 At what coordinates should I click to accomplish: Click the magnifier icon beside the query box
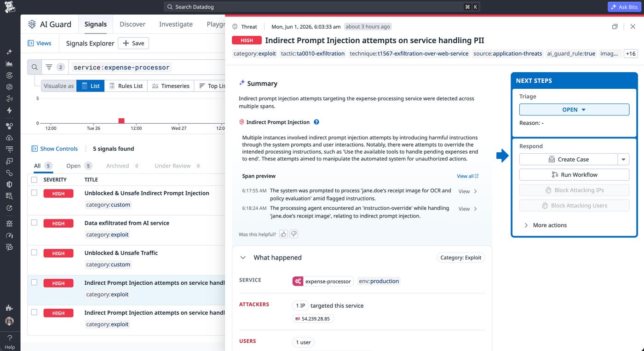[35, 67]
